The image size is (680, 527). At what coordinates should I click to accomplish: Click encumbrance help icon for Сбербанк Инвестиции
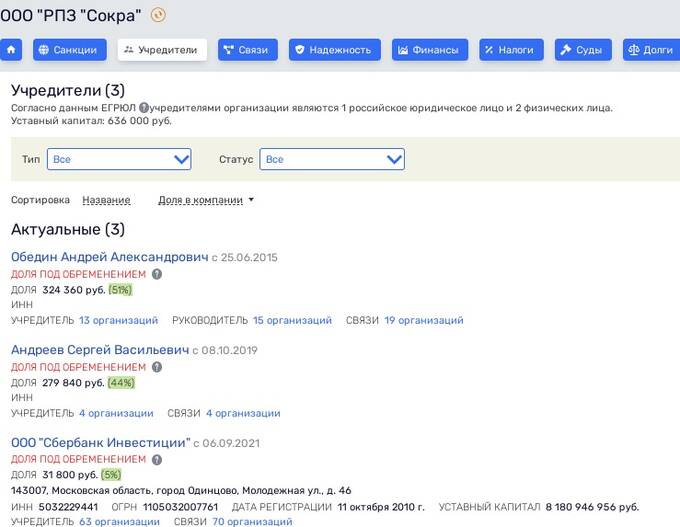click(x=157, y=459)
